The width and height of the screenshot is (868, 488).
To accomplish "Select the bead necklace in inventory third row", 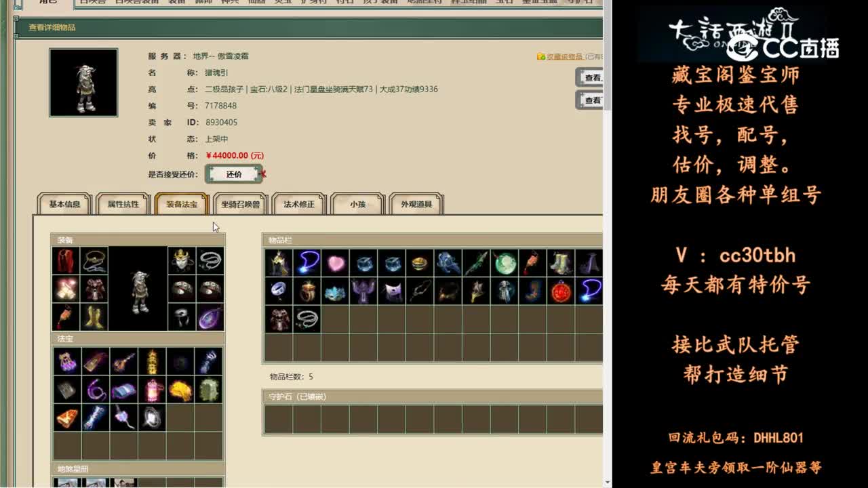I will [x=307, y=319].
